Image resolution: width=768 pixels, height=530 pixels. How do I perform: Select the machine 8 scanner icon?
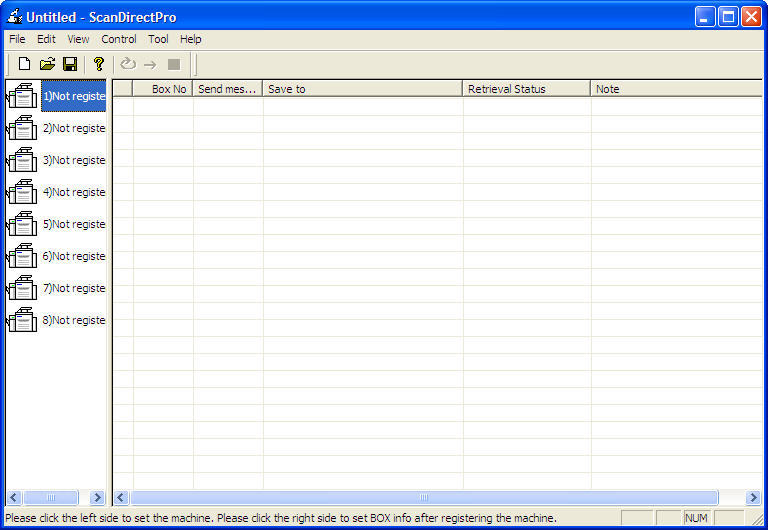click(x=22, y=320)
